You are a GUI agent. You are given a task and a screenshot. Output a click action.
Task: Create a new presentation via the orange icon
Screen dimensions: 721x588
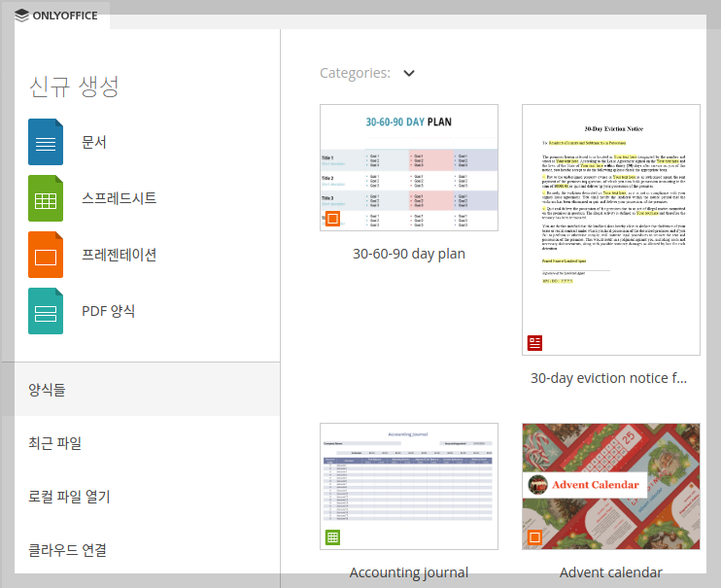pyautogui.click(x=46, y=255)
